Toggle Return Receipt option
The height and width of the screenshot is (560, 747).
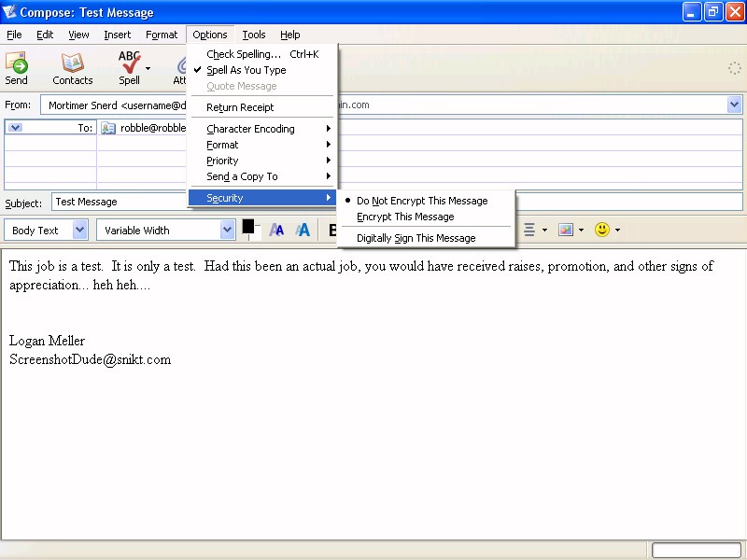coord(263,107)
